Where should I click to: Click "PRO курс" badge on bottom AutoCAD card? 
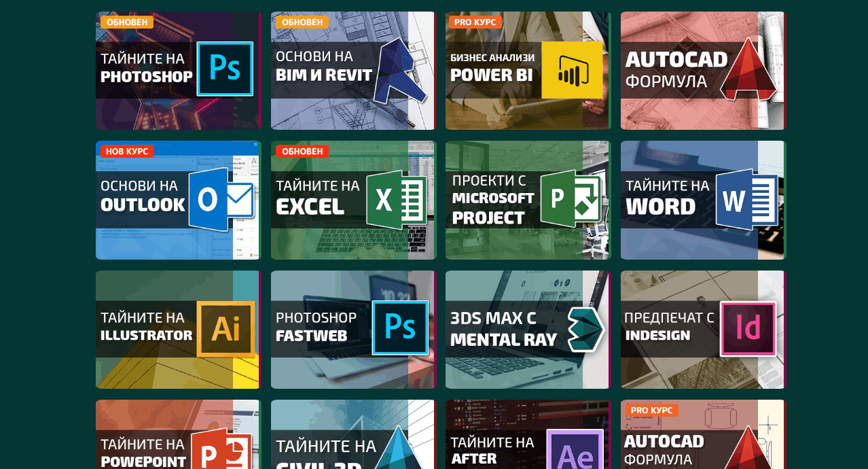(652, 411)
